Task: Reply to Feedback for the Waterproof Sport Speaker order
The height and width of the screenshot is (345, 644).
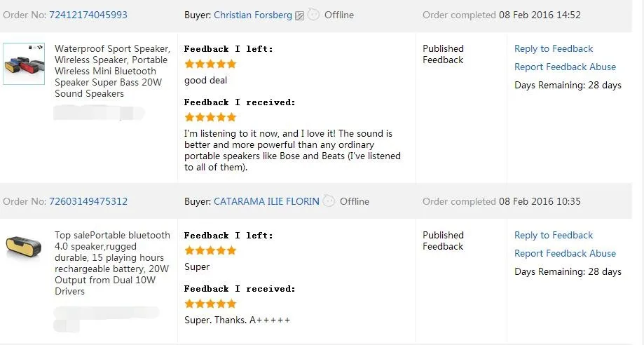Action: pyautogui.click(x=554, y=48)
